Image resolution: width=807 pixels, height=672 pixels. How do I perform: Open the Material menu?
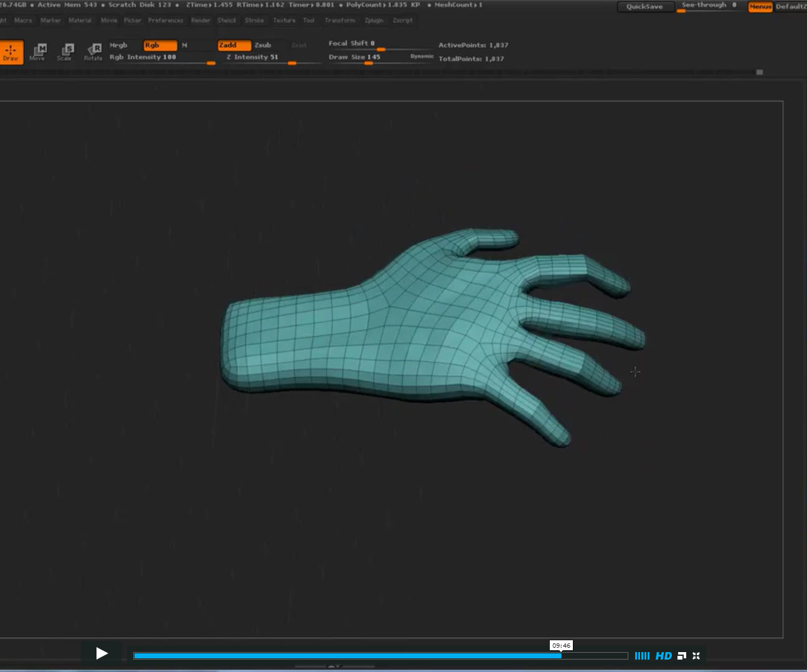(80, 20)
